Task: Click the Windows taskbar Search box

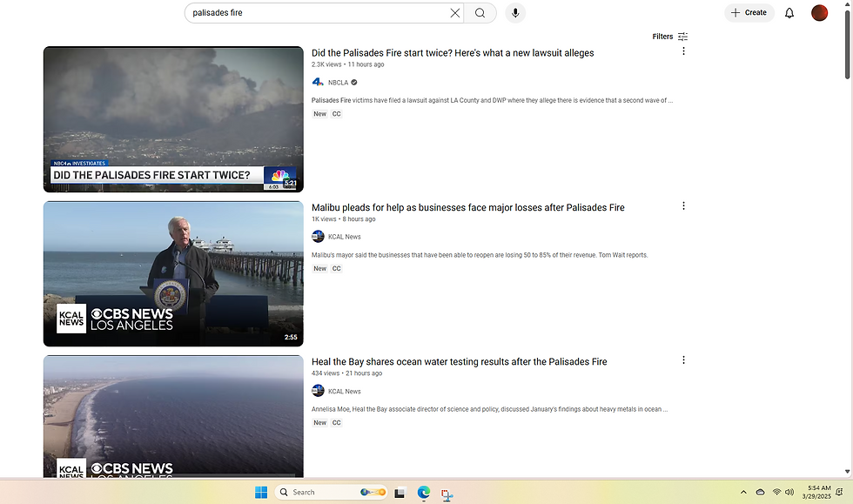Action: (x=332, y=493)
